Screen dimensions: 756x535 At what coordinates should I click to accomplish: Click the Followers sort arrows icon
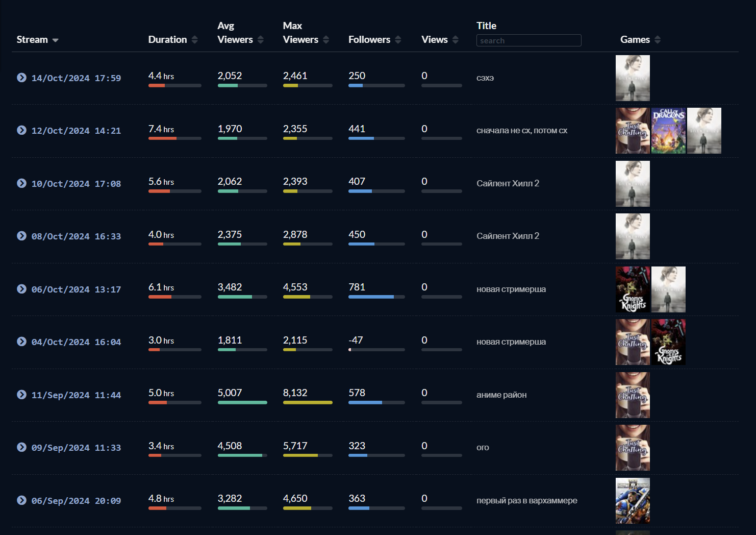coord(398,40)
